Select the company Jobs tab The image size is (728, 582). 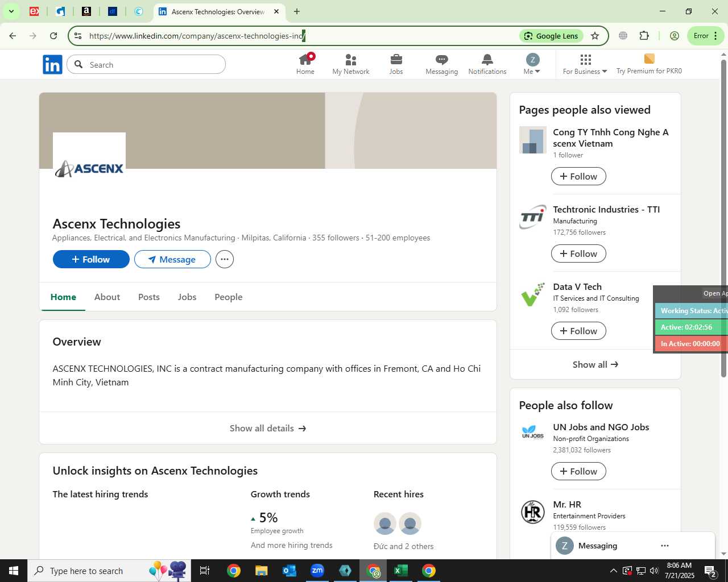tap(187, 297)
